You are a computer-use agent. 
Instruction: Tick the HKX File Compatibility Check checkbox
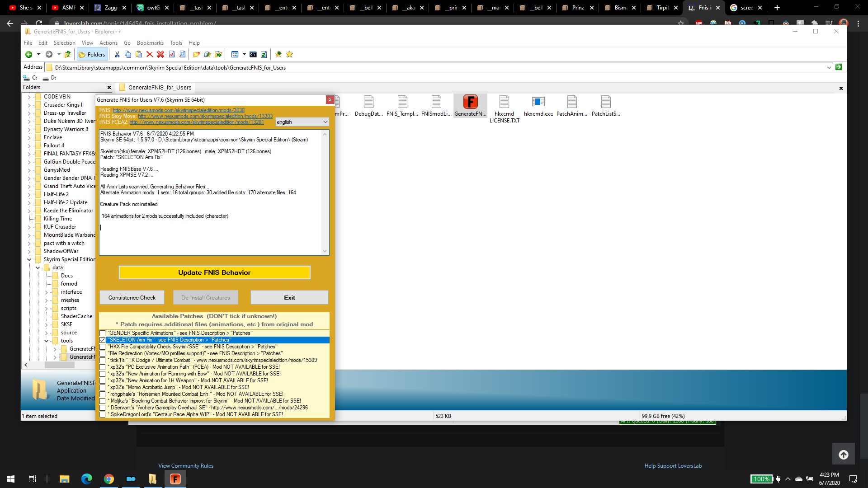(103, 347)
